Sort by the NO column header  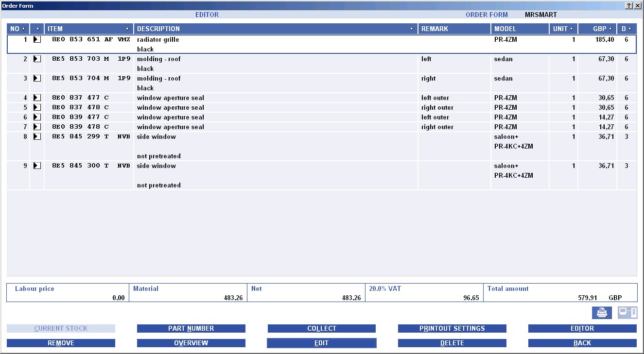coord(18,29)
